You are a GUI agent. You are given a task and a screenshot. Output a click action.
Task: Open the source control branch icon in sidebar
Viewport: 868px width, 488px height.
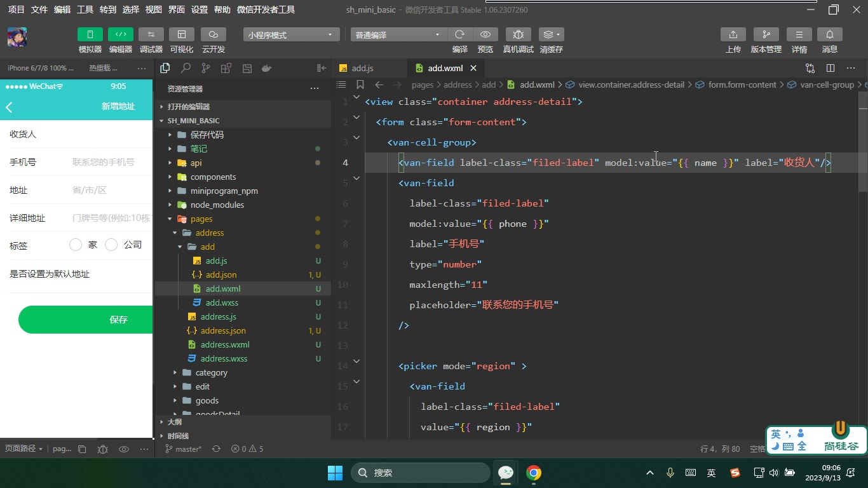pos(206,68)
